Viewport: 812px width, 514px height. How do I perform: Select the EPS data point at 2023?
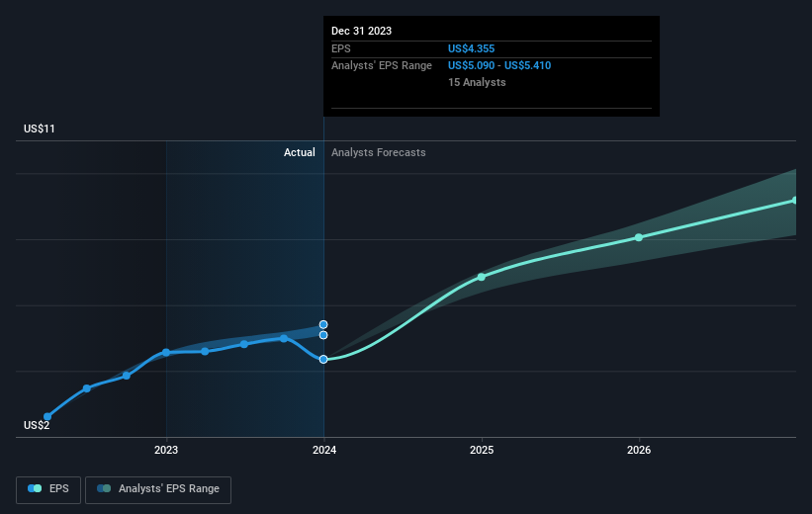point(166,353)
